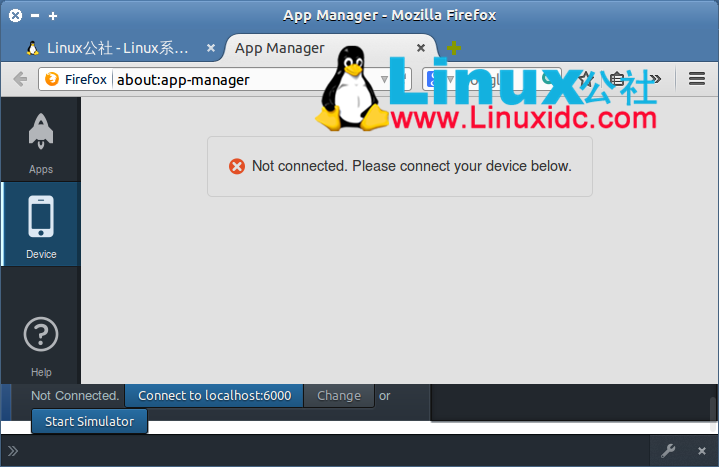
Task: Click the Change button
Action: pos(339,395)
